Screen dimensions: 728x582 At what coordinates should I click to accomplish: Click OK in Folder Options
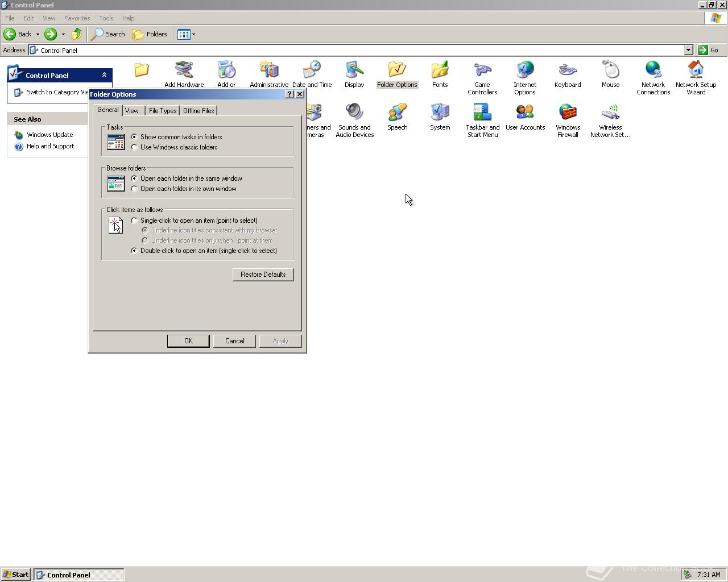click(188, 341)
